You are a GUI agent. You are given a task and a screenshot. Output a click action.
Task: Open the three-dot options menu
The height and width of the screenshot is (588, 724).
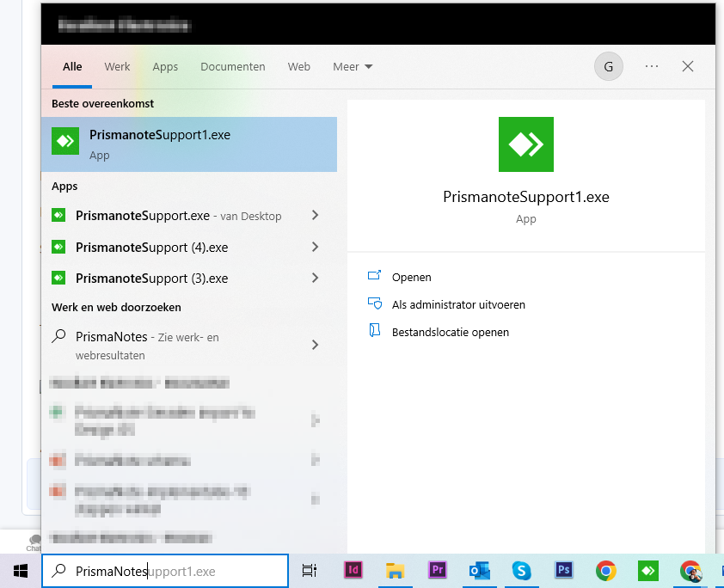pyautogui.click(x=652, y=66)
